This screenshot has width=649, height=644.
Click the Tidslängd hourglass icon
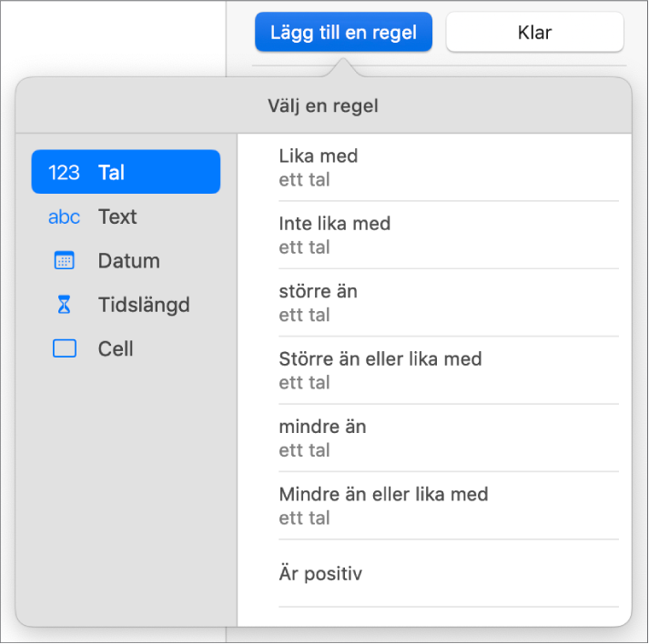click(64, 305)
